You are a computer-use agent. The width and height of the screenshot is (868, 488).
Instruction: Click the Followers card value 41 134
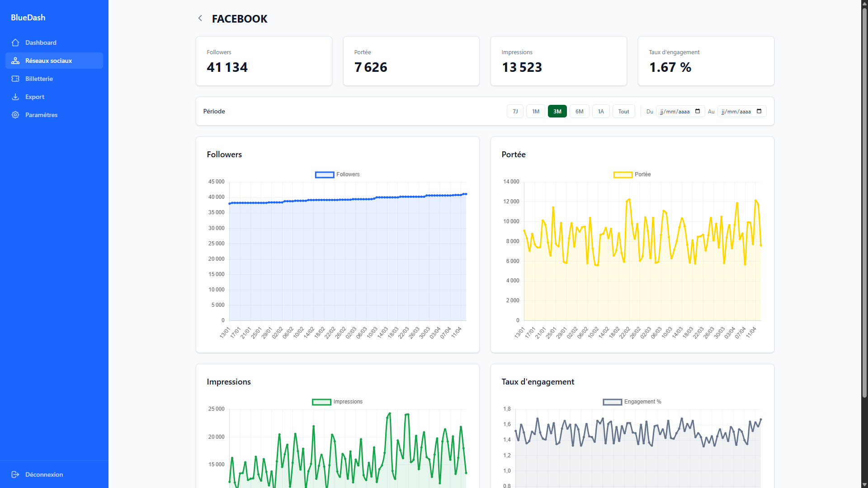[x=227, y=67]
